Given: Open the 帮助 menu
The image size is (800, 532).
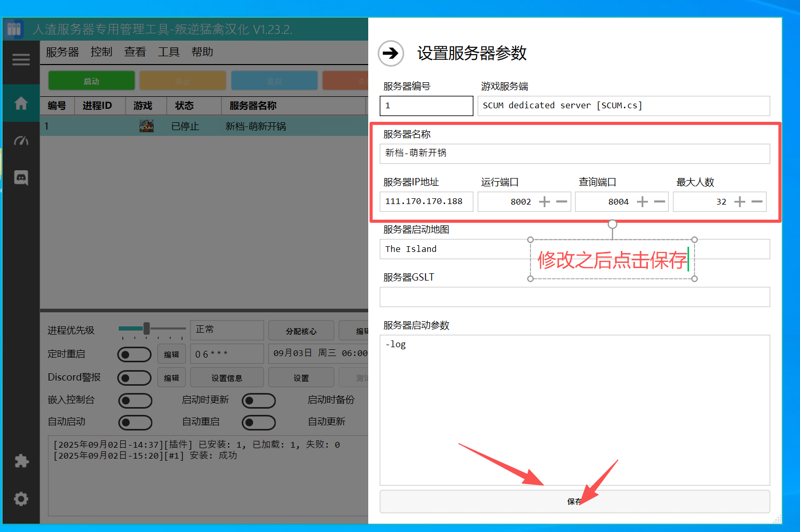Looking at the screenshot, I should tap(202, 52).
